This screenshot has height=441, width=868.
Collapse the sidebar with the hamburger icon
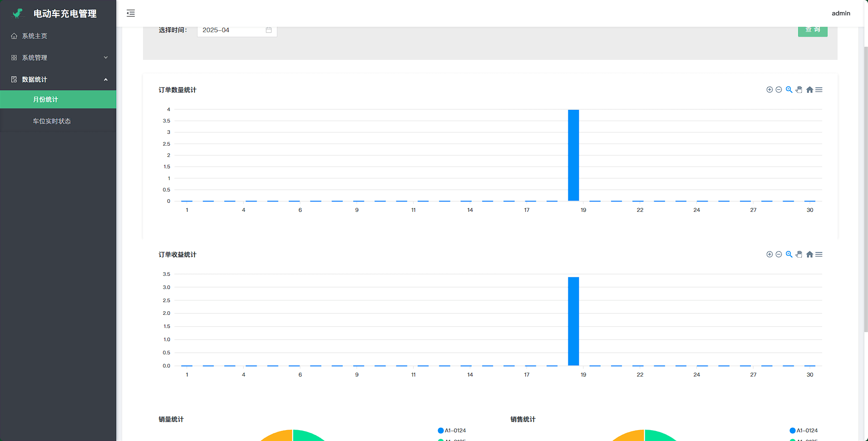pyautogui.click(x=131, y=13)
